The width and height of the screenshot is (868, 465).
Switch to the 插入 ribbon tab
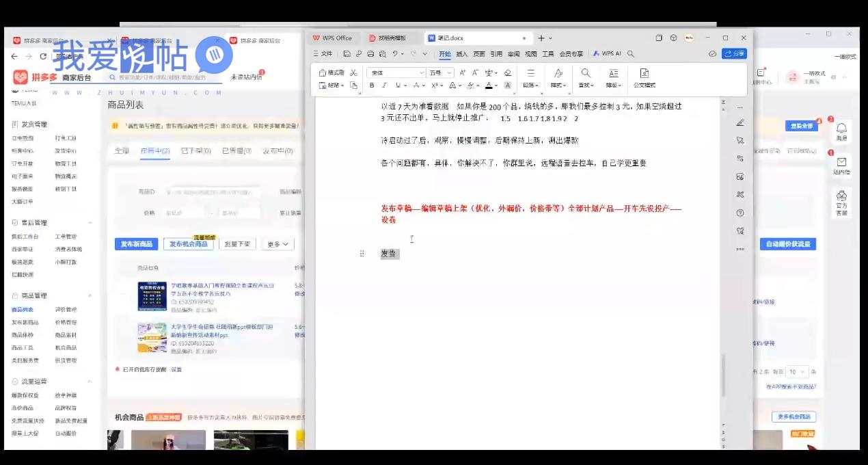[462, 53]
